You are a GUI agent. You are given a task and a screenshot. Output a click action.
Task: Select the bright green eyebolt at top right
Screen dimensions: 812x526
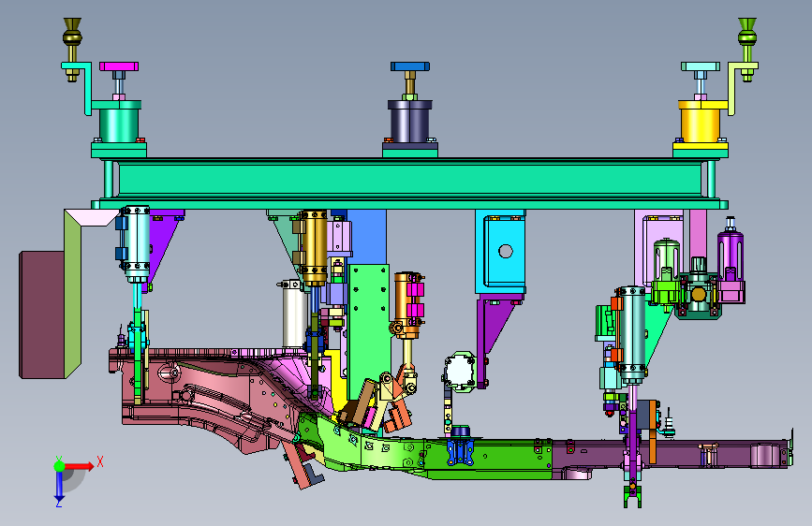pos(746,50)
